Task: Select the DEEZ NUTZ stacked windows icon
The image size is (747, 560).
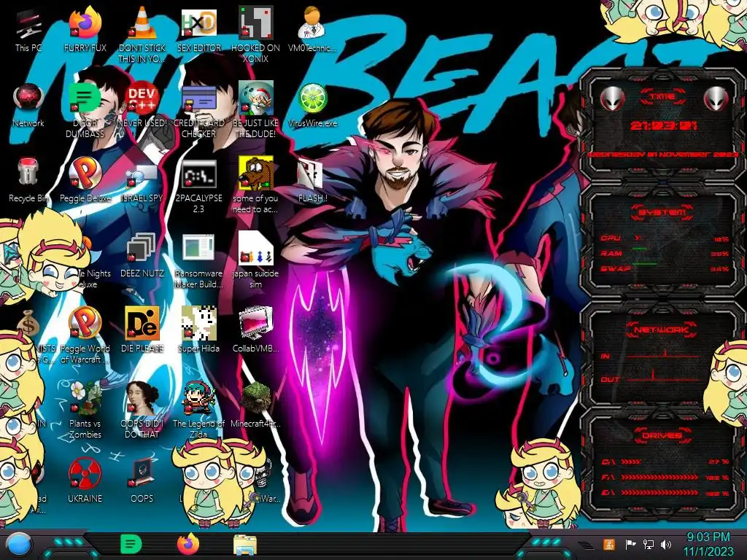Action: point(142,255)
